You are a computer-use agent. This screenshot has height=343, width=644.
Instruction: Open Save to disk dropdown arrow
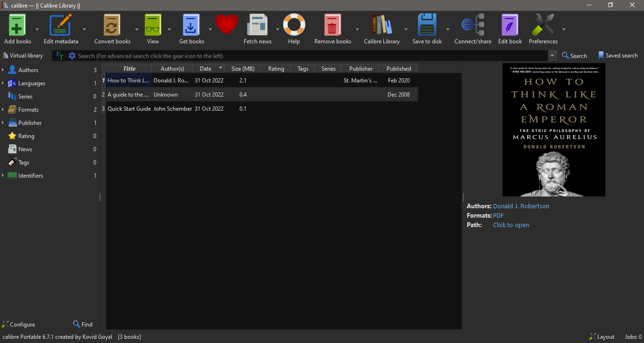tap(448, 29)
